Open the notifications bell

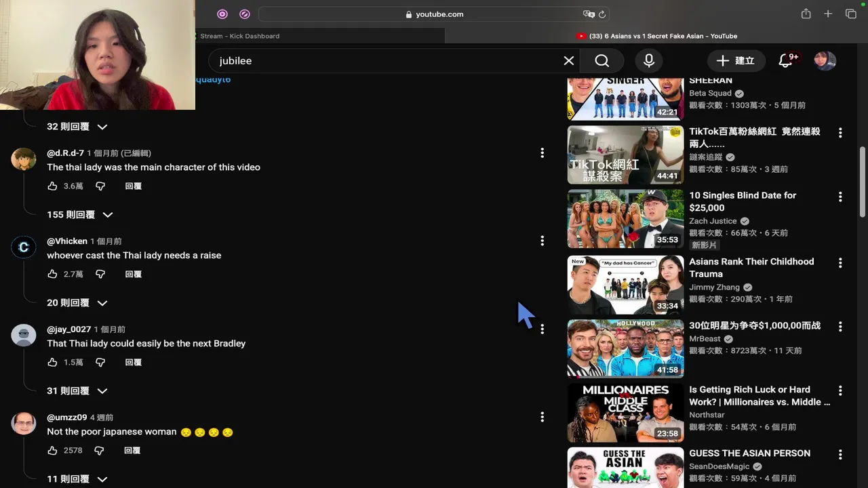(787, 60)
